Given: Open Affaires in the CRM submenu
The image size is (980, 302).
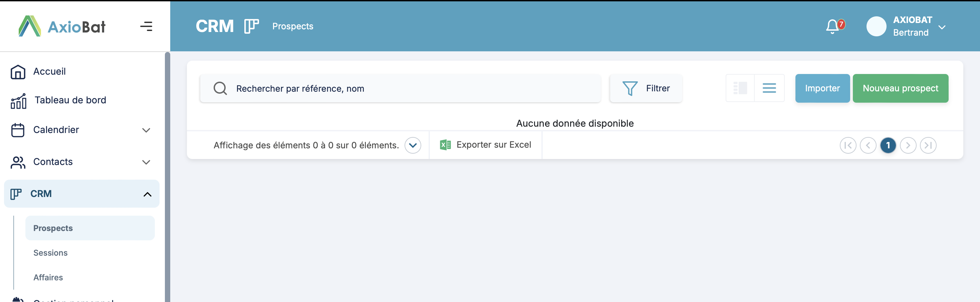Looking at the screenshot, I should (48, 277).
